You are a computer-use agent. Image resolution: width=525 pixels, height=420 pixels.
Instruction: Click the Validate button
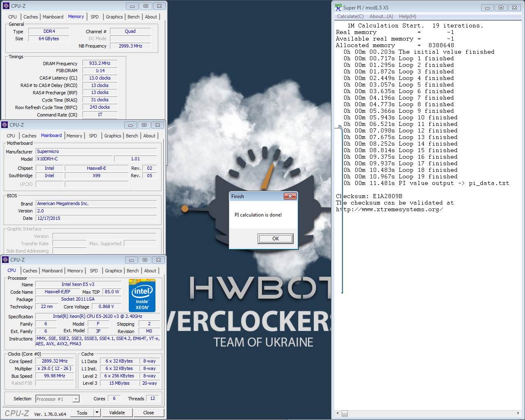pyautogui.click(x=117, y=413)
